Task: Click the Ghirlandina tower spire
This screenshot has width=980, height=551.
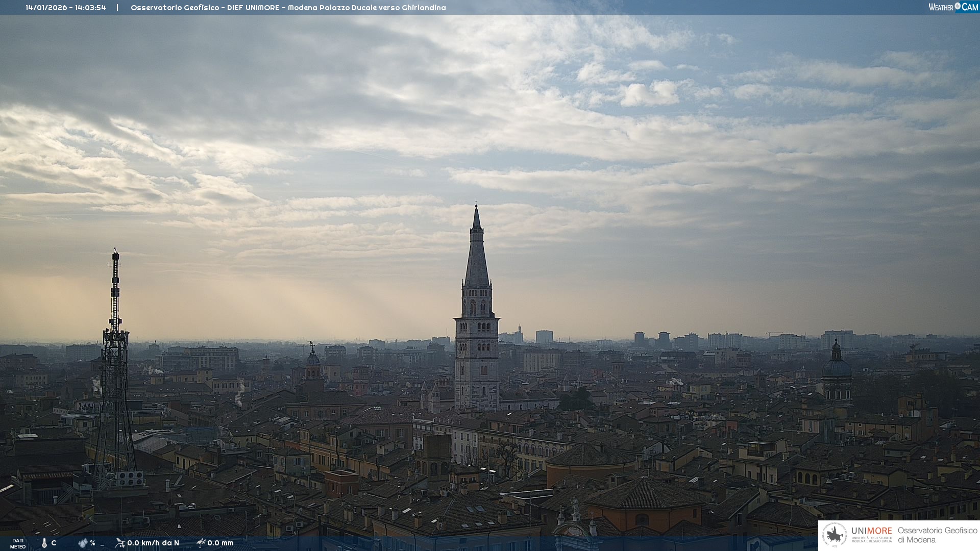Action: click(477, 255)
